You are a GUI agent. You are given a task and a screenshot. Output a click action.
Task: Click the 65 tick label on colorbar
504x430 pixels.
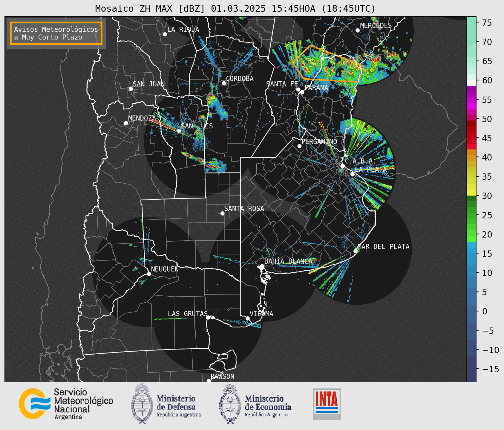tap(487, 61)
